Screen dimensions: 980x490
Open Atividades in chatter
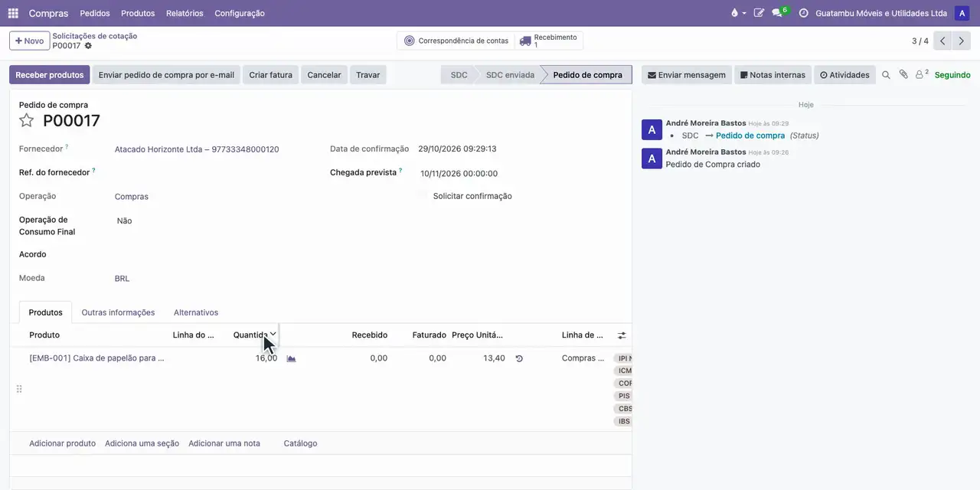pos(844,75)
